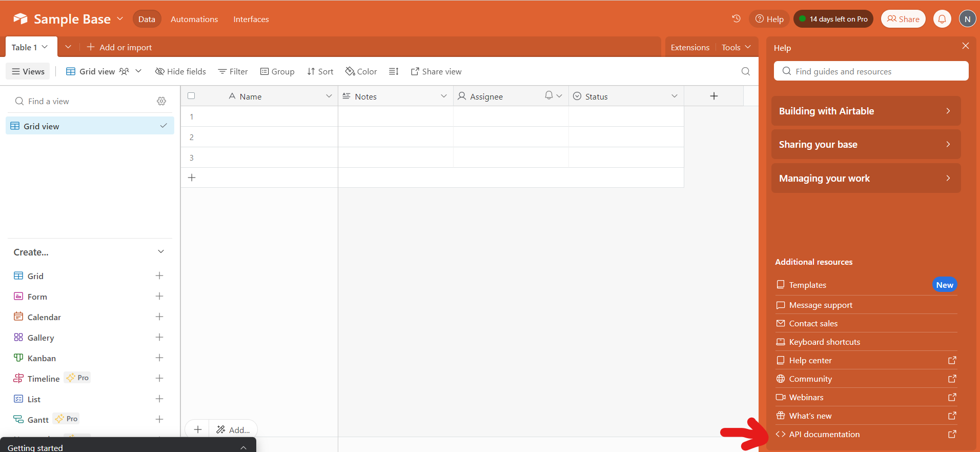Add new record row plus icon
The width and height of the screenshot is (980, 452).
tap(192, 178)
